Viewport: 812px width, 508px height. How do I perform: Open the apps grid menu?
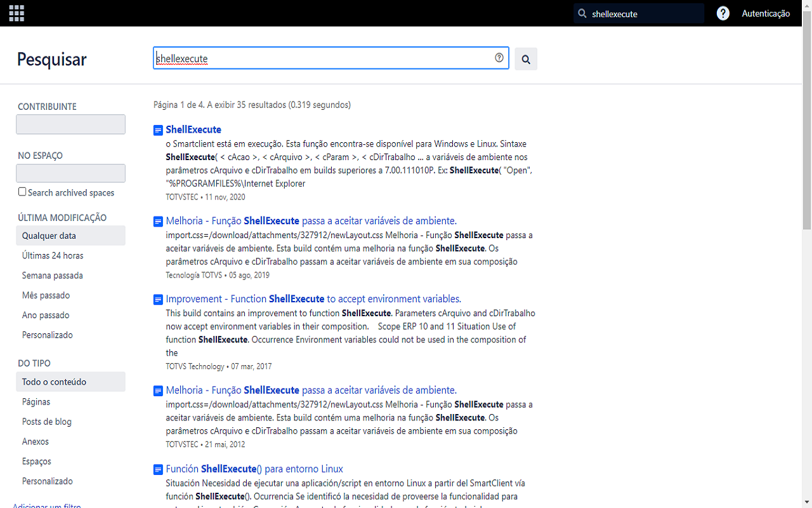(x=16, y=13)
